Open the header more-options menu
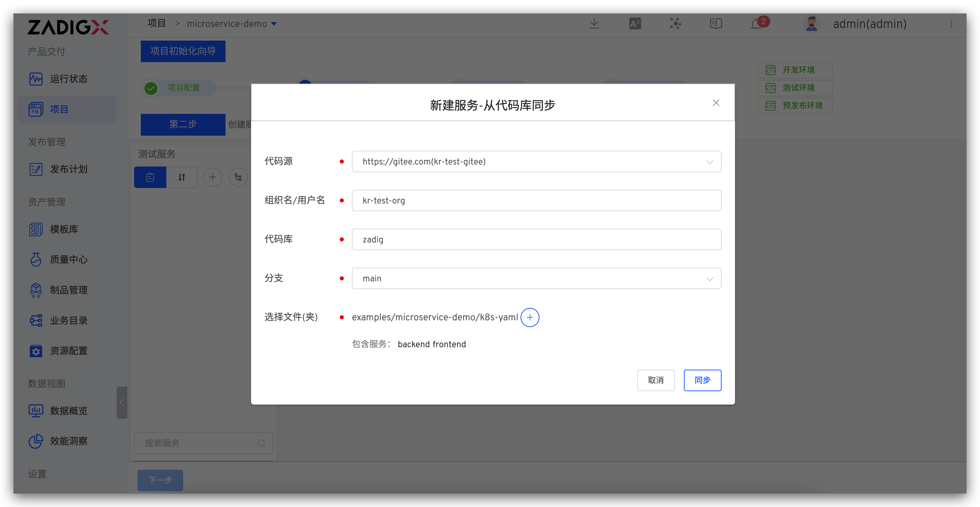 click(951, 24)
